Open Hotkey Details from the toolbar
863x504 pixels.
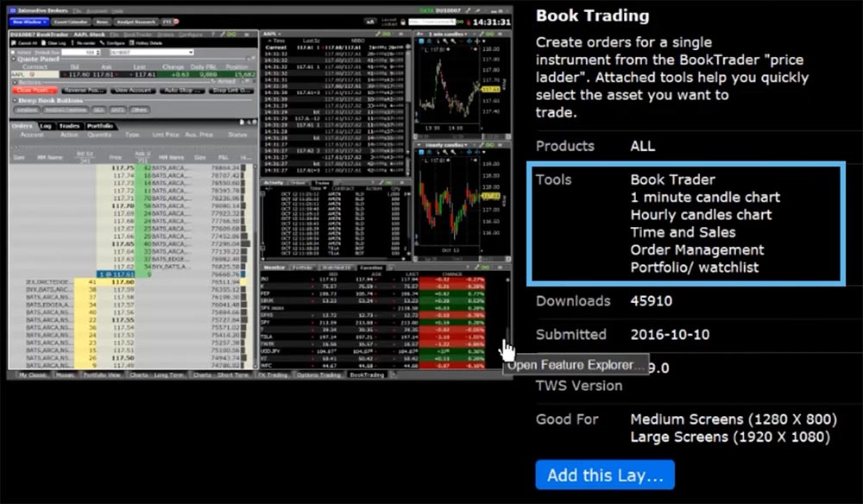pos(132,43)
